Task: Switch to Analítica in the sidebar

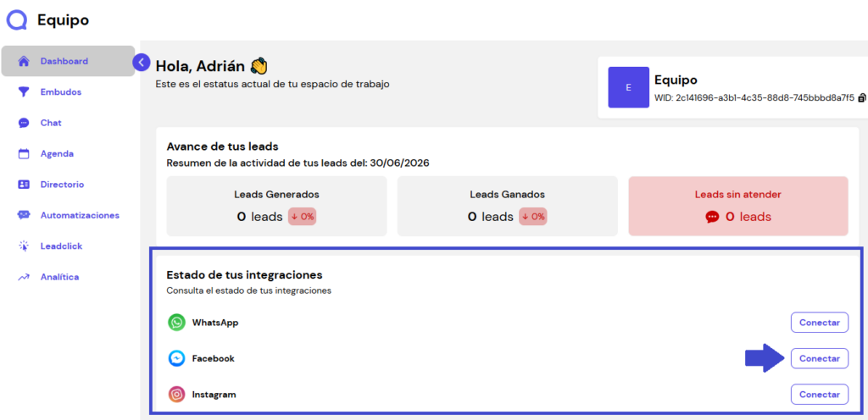Action: point(60,277)
